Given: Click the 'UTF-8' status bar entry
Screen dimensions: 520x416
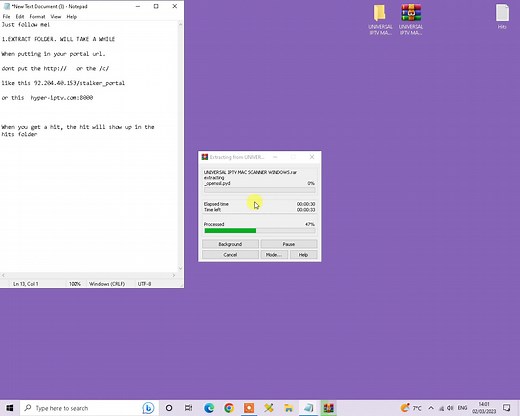Looking at the screenshot, I should 144,284.
